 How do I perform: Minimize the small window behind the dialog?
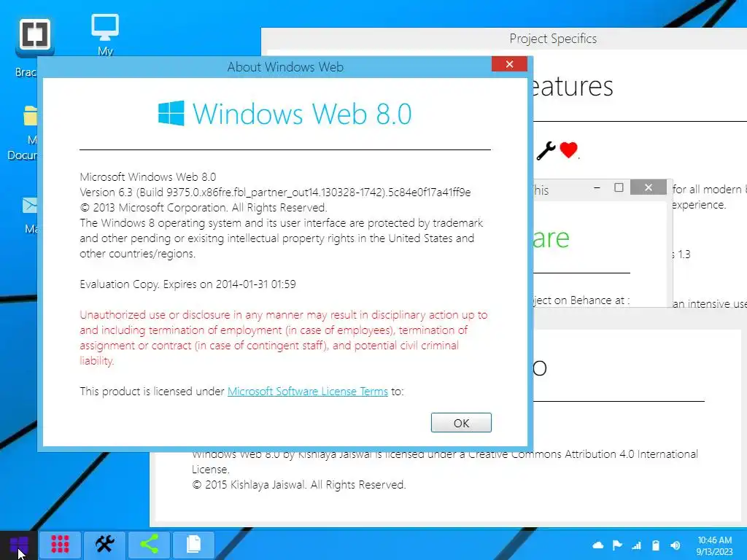coord(597,187)
